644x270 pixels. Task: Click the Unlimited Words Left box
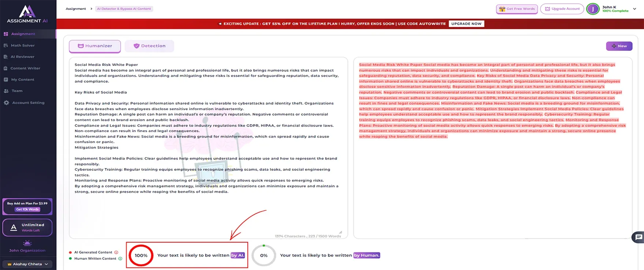click(27, 227)
